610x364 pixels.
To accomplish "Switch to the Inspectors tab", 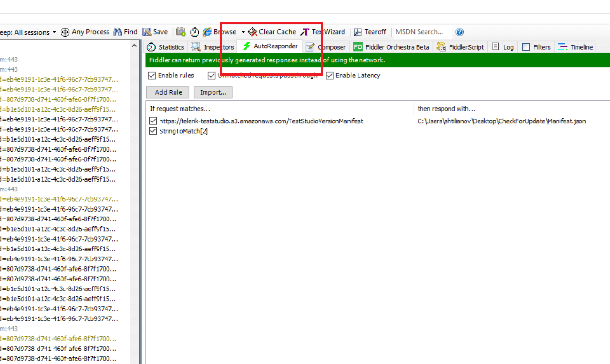I will (x=213, y=47).
